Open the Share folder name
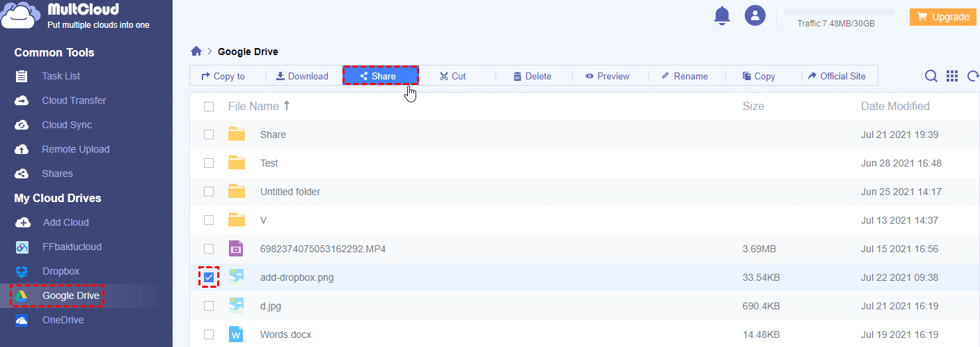Viewport: 980px width, 347px height. point(273,134)
